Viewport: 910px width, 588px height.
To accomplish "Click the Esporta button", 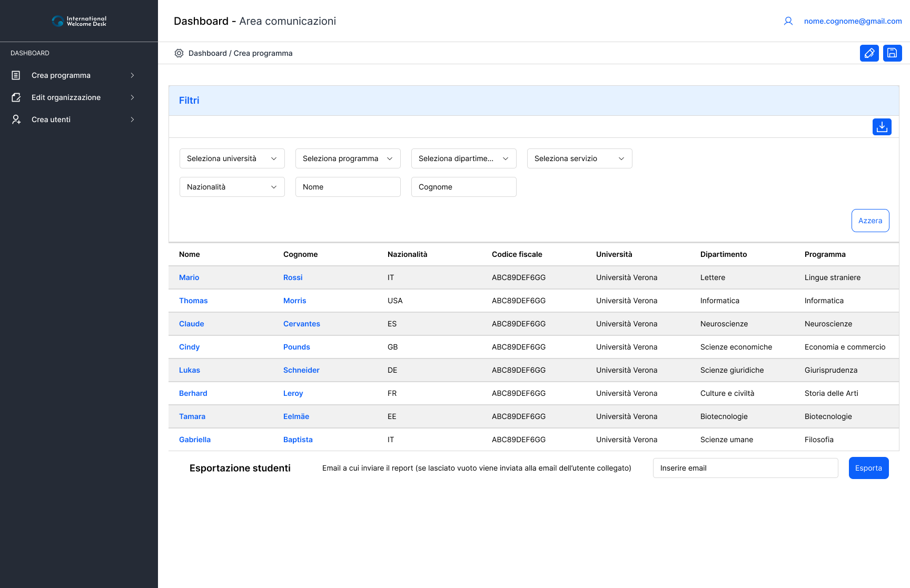I will (869, 468).
